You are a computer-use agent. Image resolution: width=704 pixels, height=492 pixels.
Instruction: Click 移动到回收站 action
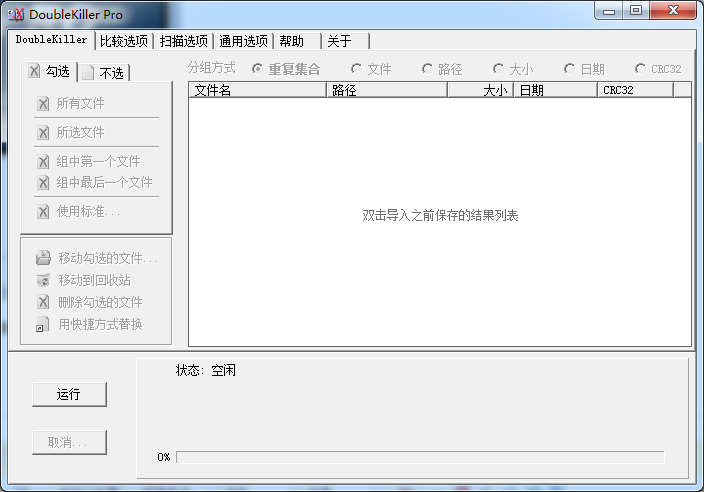tap(95, 280)
